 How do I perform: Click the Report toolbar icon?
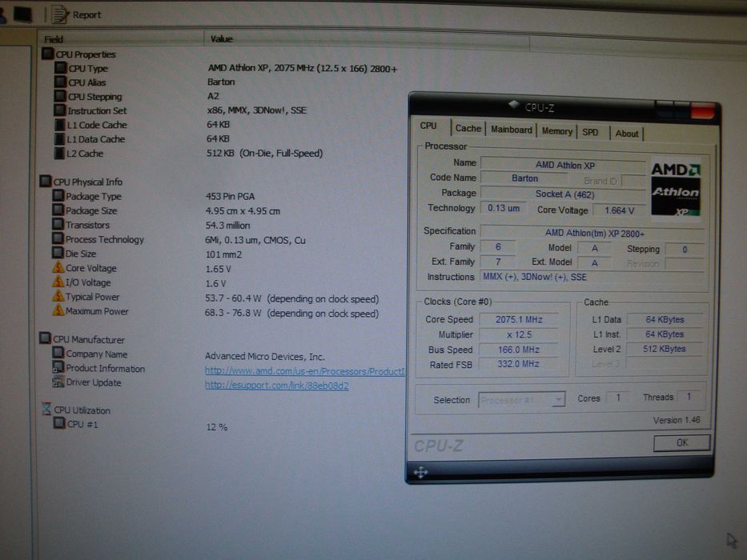pyautogui.click(x=60, y=14)
